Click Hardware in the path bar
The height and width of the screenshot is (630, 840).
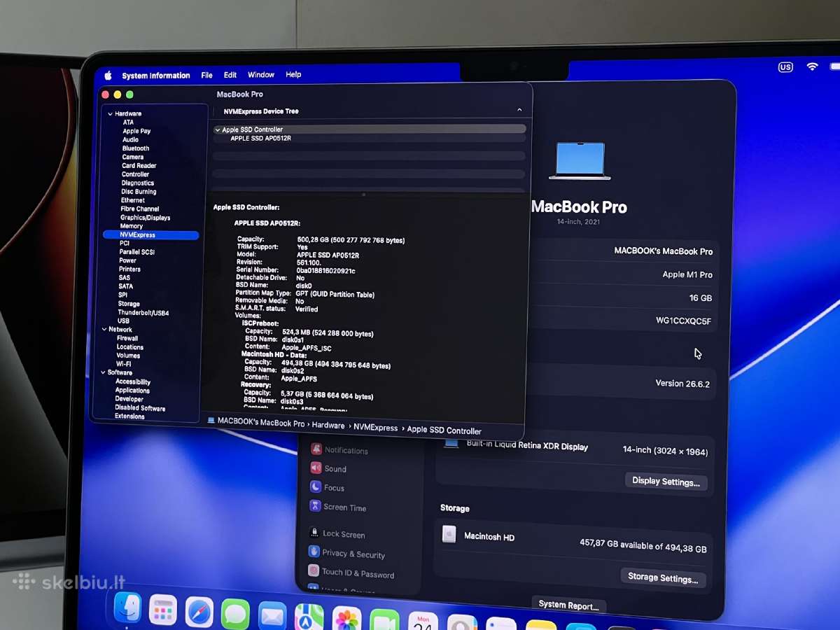pos(328,426)
